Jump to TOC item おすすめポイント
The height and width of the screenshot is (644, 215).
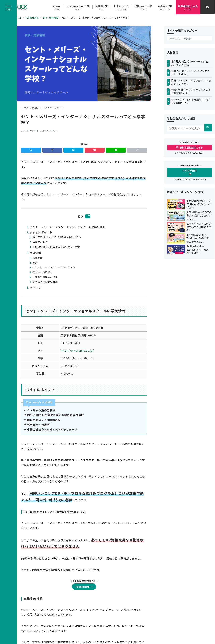click(x=41, y=232)
